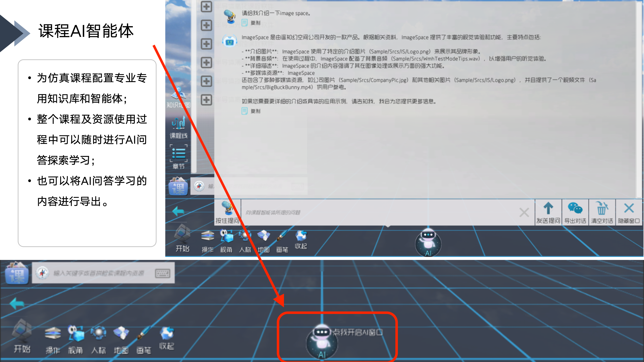The image size is (644, 362).
Task: Hide the AI window via 隐藏窗口
Action: (x=629, y=212)
